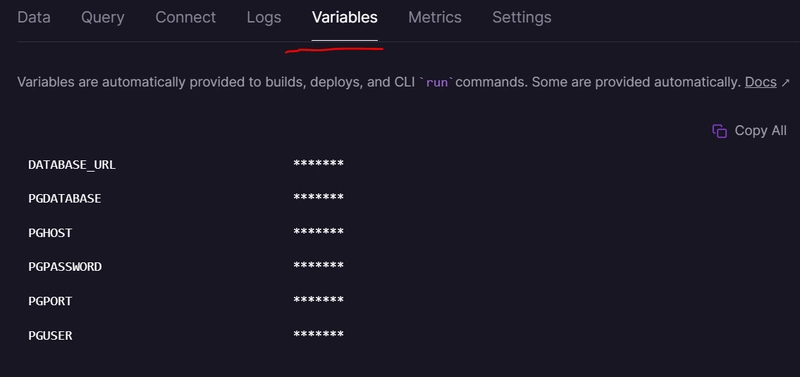Open the Data tab
This screenshot has height=377, width=800.
(x=34, y=17)
